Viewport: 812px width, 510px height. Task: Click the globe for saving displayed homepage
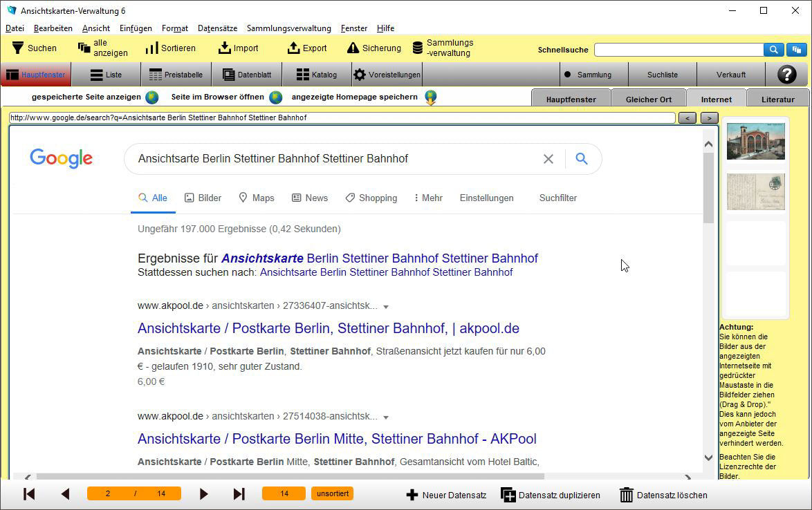pos(430,97)
